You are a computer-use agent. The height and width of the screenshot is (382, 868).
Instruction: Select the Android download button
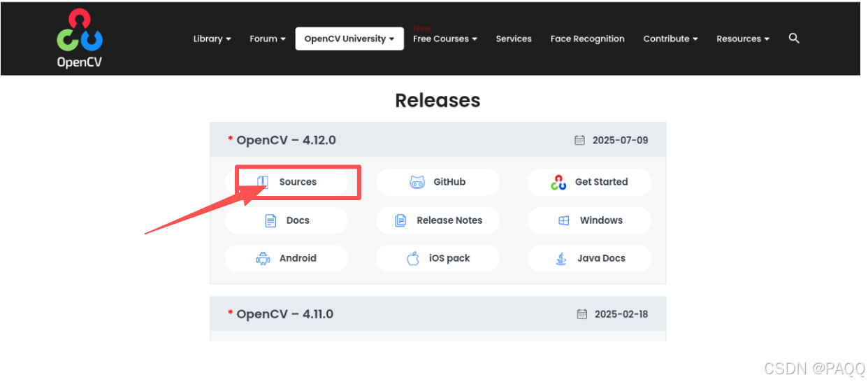click(286, 258)
